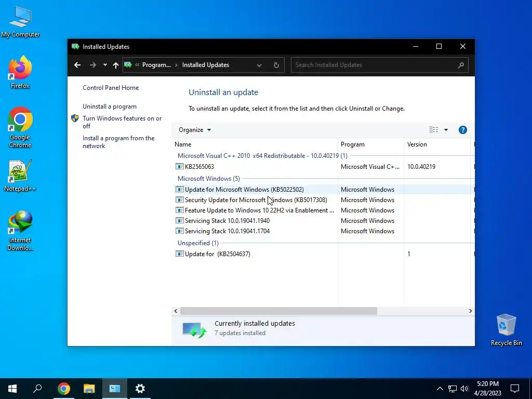
Task: Show hidden system tray icons
Action: click(x=440, y=389)
